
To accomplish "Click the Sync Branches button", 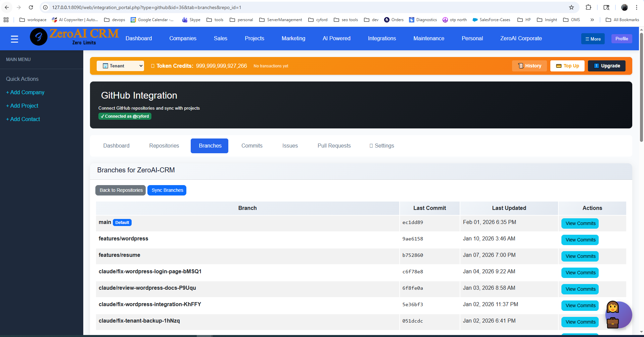I will [x=167, y=190].
